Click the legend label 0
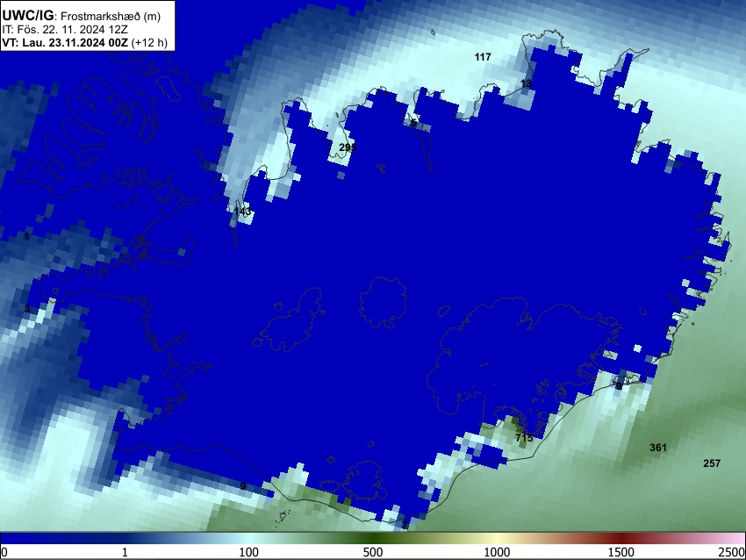This screenshot has width=746, height=560. [4, 552]
